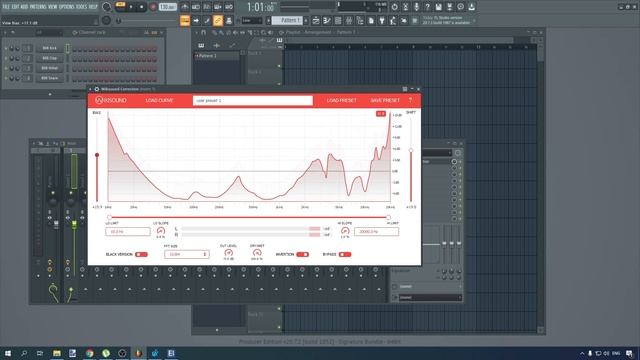The height and width of the screenshot is (360, 640).
Task: Click the transport play button
Action: click(131, 7)
